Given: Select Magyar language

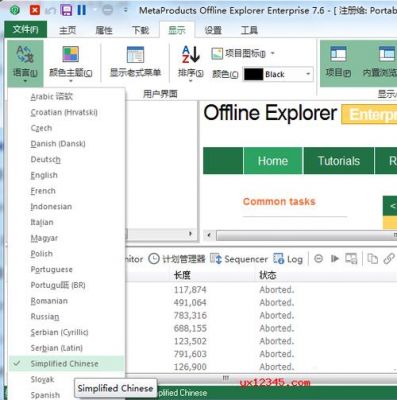Looking at the screenshot, I should click(x=67, y=238).
